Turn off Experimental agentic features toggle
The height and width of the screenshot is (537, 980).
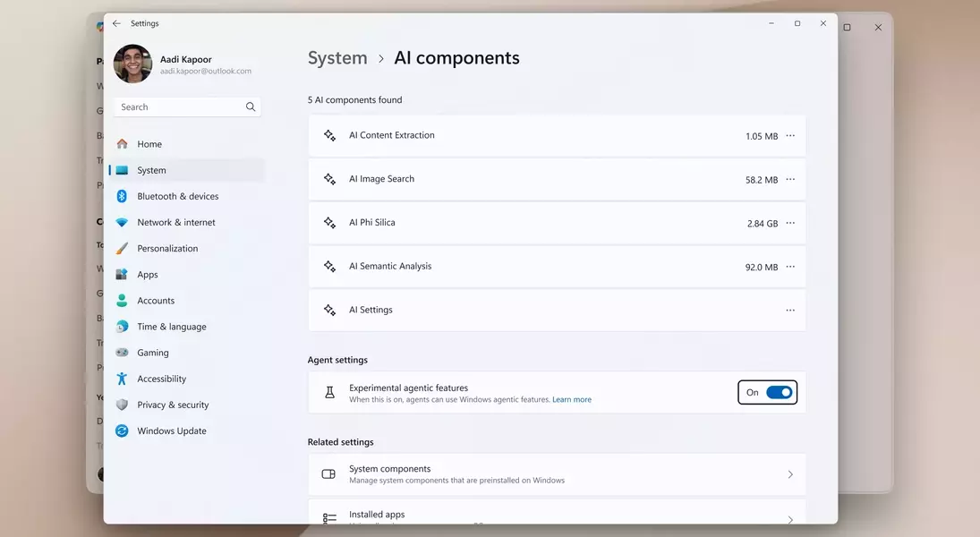point(779,392)
